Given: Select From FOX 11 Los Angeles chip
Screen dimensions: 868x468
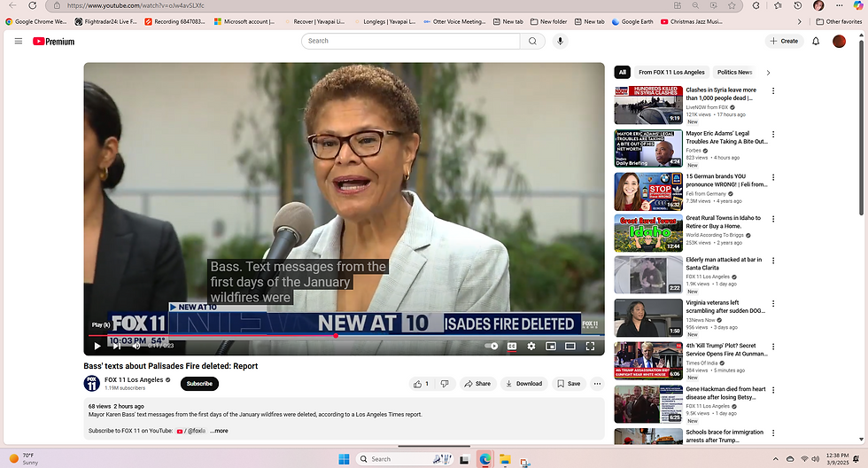Looking at the screenshot, I should click(x=671, y=72).
